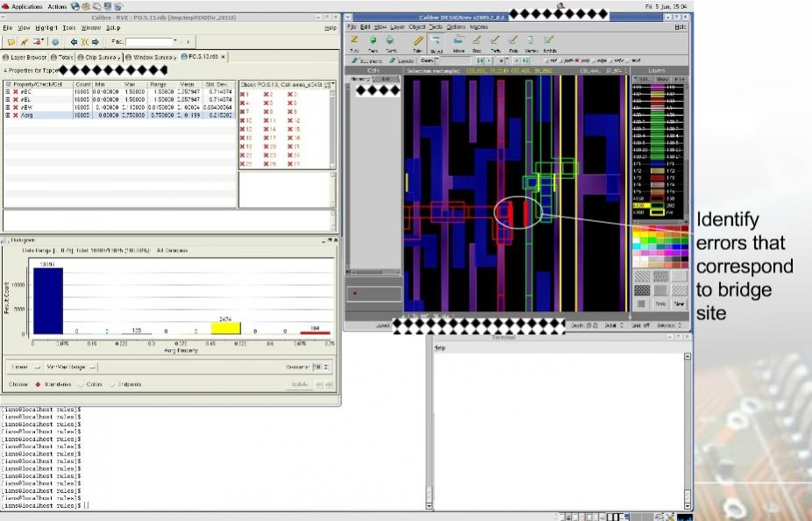812x521 pixels.
Task: Click the highlight marker icon in RVE toolbar
Action: point(24,41)
